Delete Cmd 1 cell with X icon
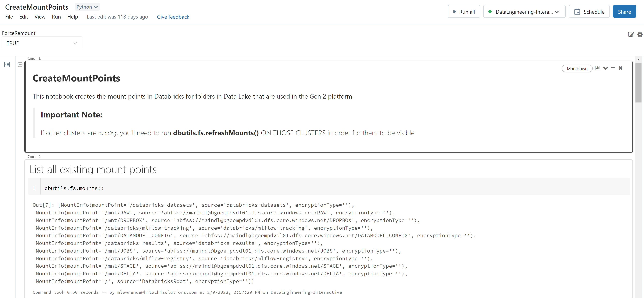 coord(620,68)
